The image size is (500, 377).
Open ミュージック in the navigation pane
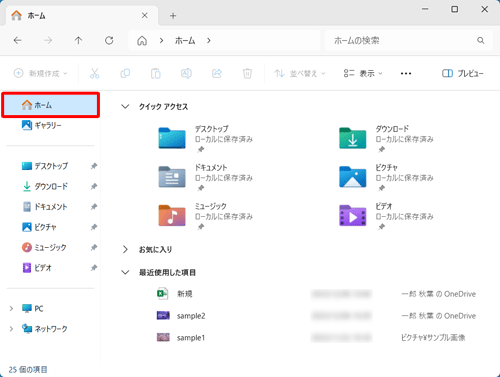(x=44, y=247)
